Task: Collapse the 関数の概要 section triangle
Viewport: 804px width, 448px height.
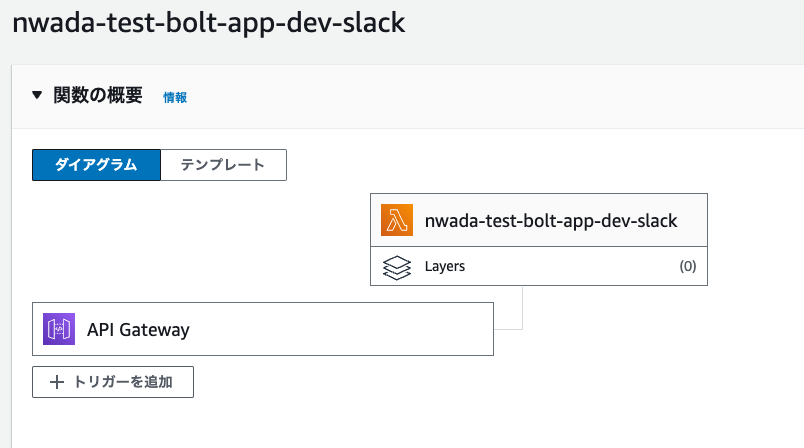Action: click(x=37, y=95)
